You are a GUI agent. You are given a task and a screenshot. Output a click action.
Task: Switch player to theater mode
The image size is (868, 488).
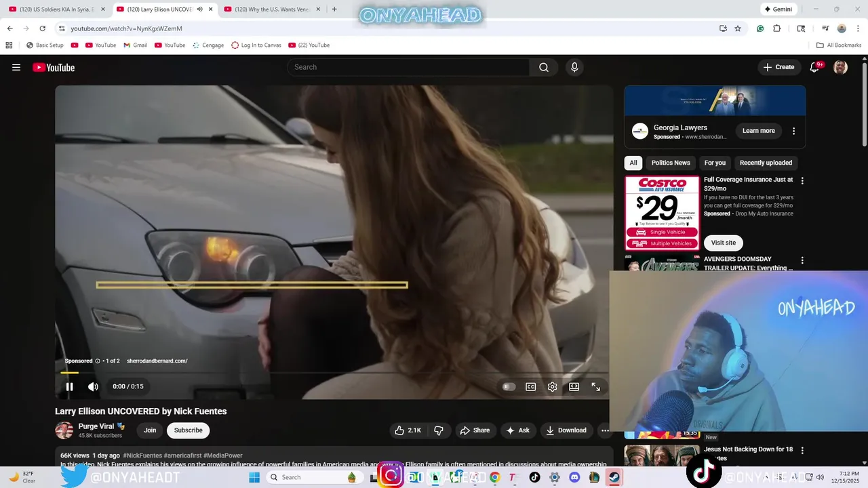tap(574, 386)
